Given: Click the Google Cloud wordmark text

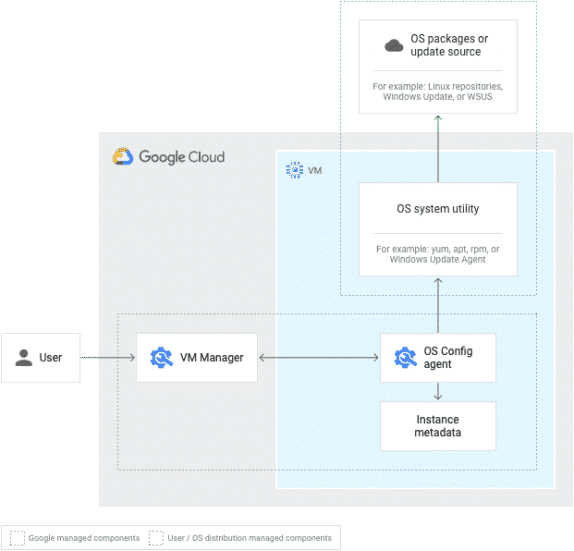Looking at the screenshot, I should (x=182, y=157).
